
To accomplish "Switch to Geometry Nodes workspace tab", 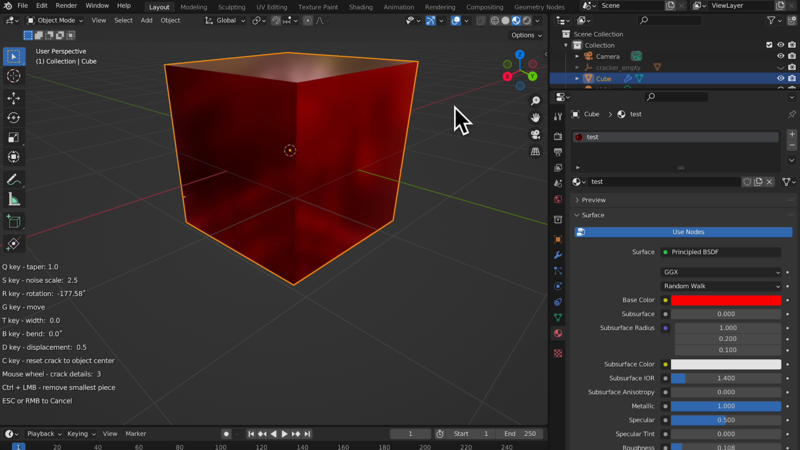I will 539,7.
